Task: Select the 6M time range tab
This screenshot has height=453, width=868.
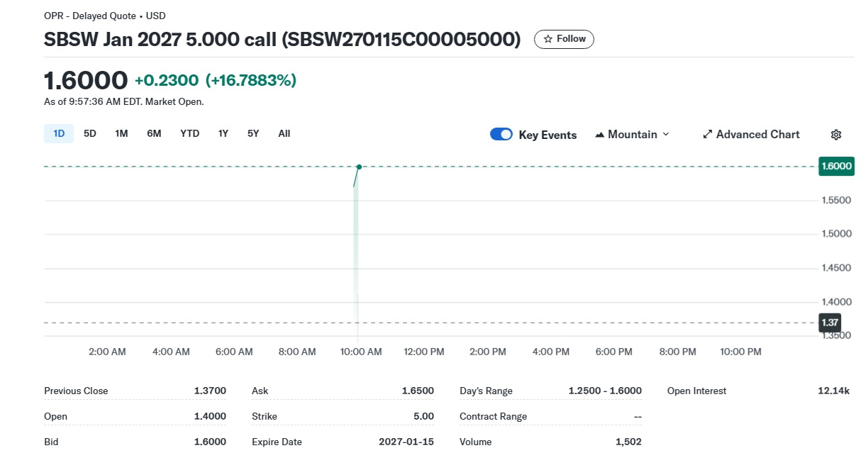Action: pyautogui.click(x=154, y=133)
